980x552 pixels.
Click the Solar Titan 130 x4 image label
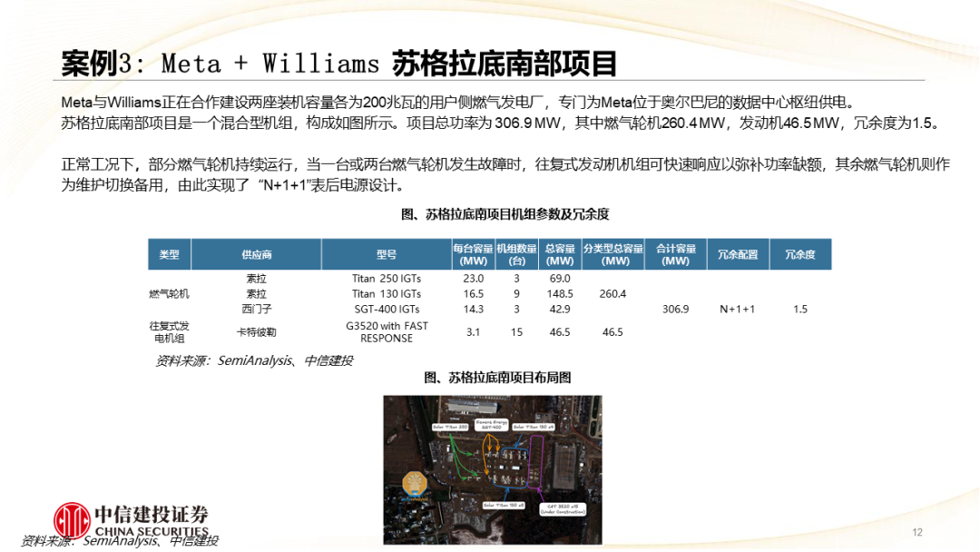(x=534, y=427)
